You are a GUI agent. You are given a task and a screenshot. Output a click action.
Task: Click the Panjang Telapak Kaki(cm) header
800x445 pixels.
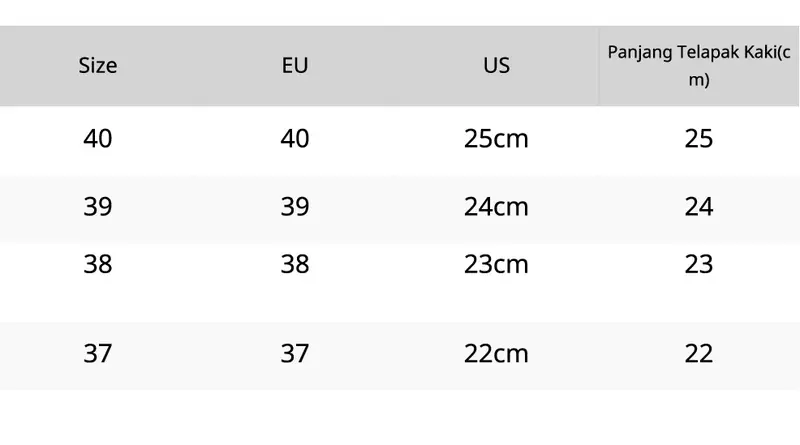(x=699, y=66)
